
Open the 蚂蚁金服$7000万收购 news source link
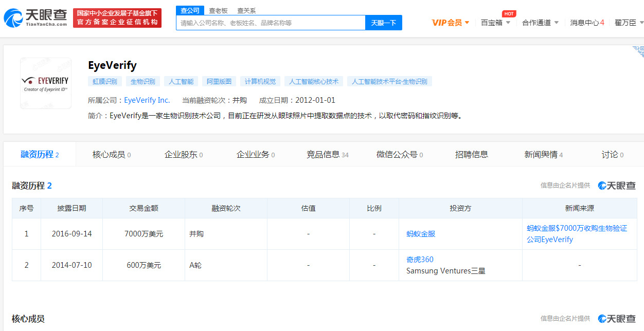coord(577,234)
